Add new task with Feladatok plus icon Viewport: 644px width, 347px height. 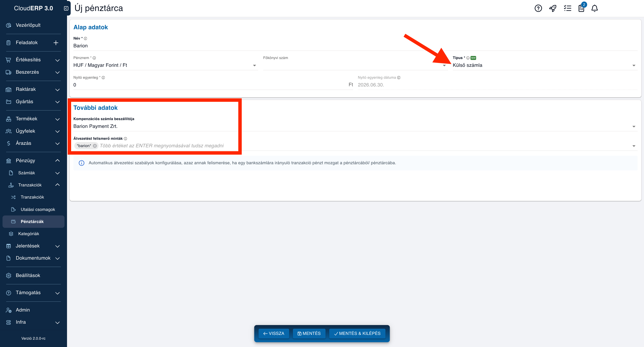click(x=56, y=43)
